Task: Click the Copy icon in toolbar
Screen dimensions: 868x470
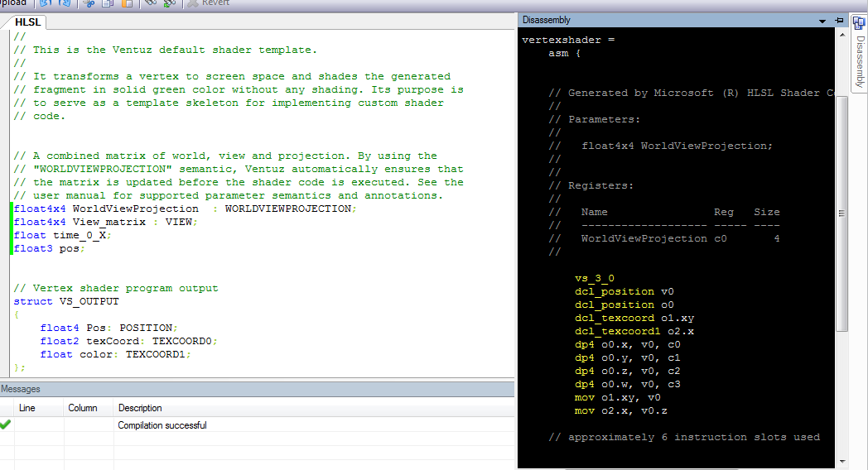Action: [x=108, y=3]
